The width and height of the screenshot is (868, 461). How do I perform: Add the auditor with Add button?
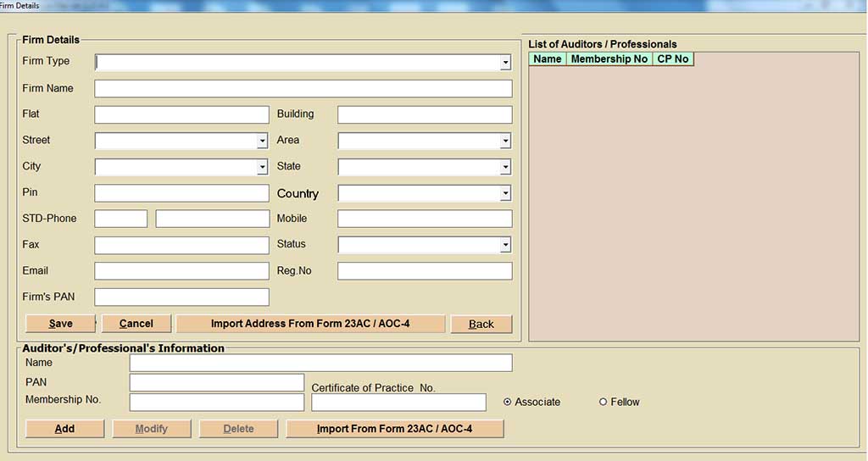pos(64,429)
